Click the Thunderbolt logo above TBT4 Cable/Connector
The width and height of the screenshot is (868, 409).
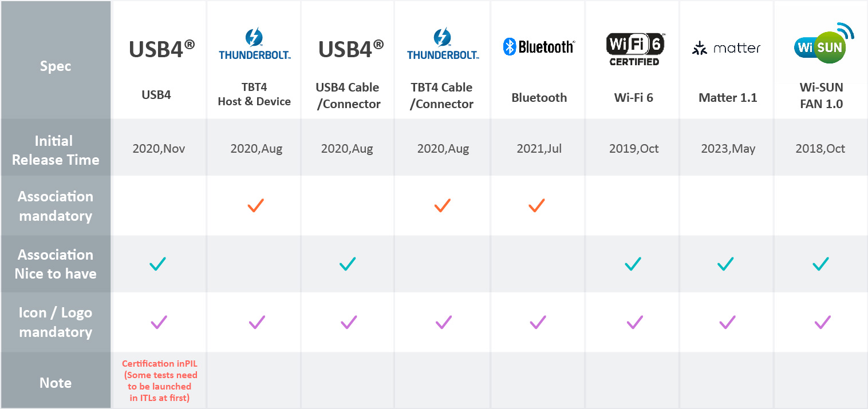click(x=443, y=45)
